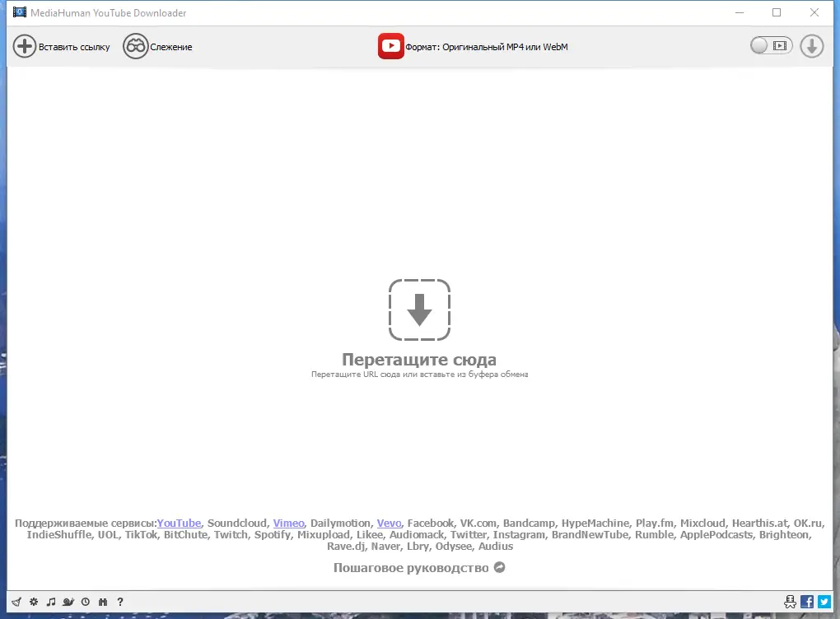Click the Vevo service link

click(x=389, y=523)
